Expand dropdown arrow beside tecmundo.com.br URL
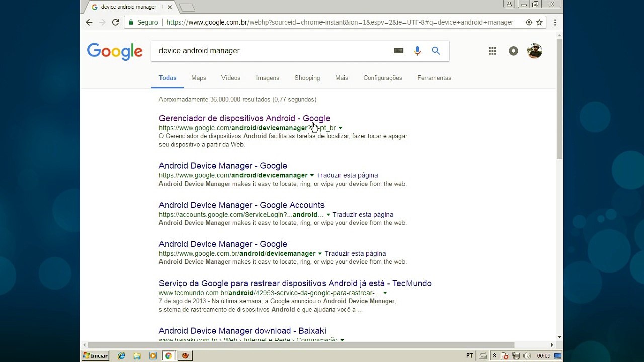The height and width of the screenshot is (362, 644). (x=385, y=293)
